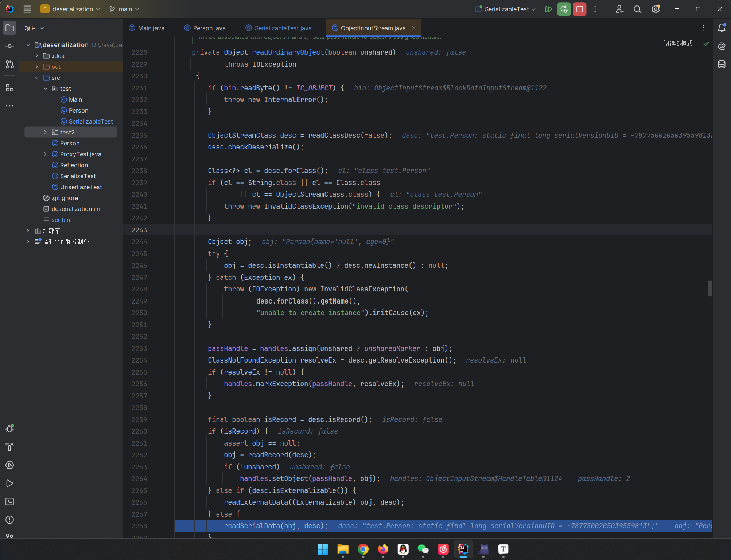
Task: Expand the .idea folder
Action: point(37,56)
